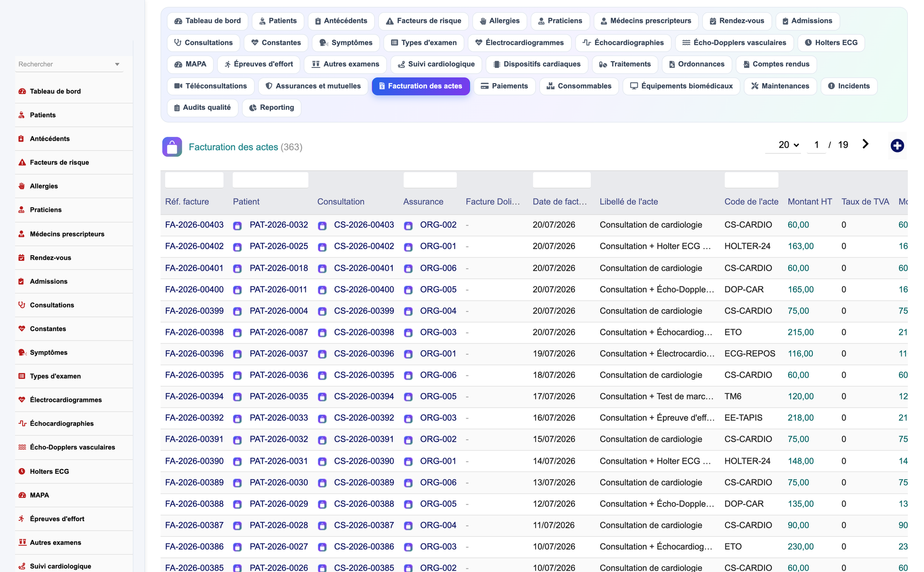Click Rendez-vous calendar icon in sidebar
This screenshot has width=924, height=572.
(22, 257)
